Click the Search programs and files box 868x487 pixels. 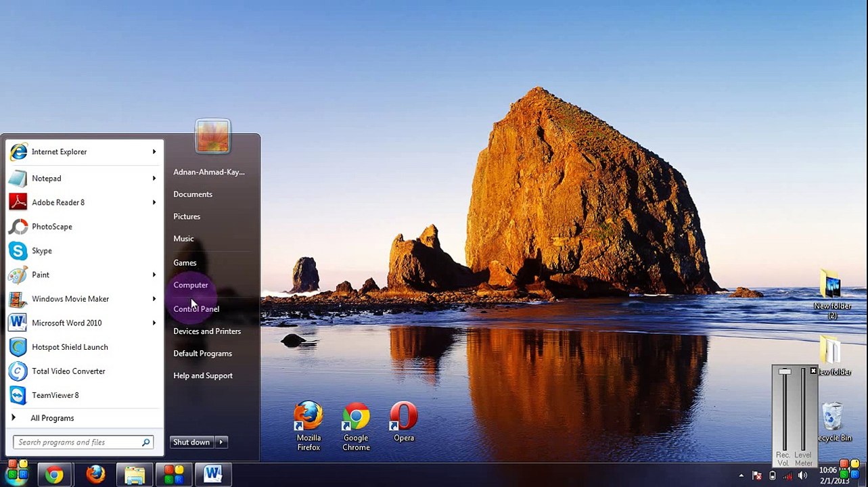83,442
